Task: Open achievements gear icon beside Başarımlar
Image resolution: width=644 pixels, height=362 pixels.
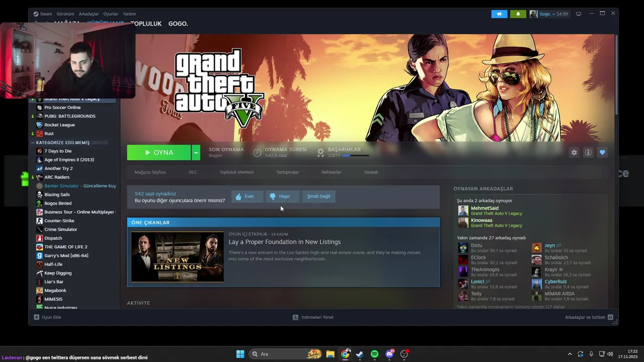Action: (x=320, y=152)
